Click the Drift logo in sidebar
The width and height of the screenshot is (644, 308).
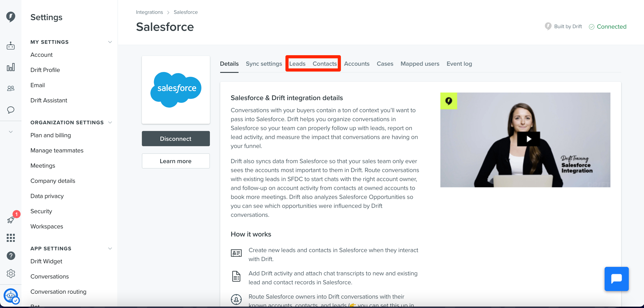11,17
